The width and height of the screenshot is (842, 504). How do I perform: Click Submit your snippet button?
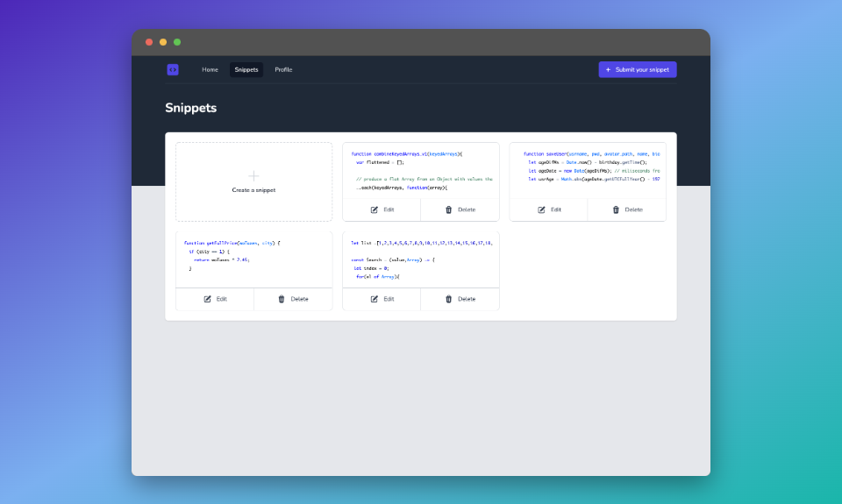coord(638,70)
